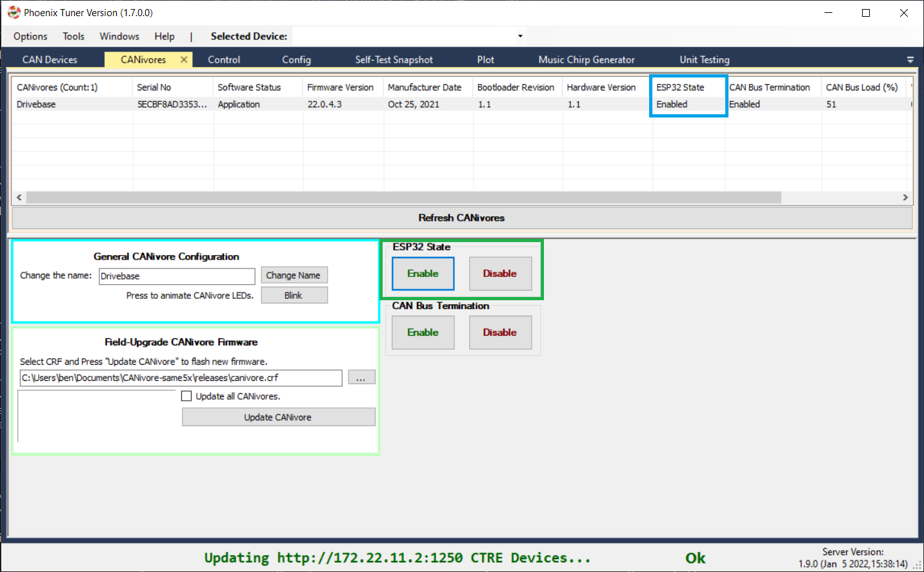Click the Firmware Version column header

pyautogui.click(x=343, y=87)
